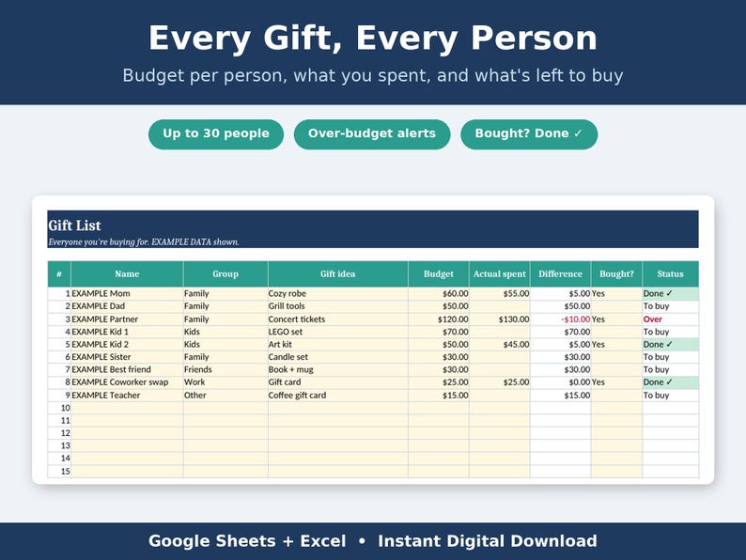This screenshot has height=560, width=746.
Task: Click 'Yes' bought cell in Coworker swap row
Action: (616, 382)
